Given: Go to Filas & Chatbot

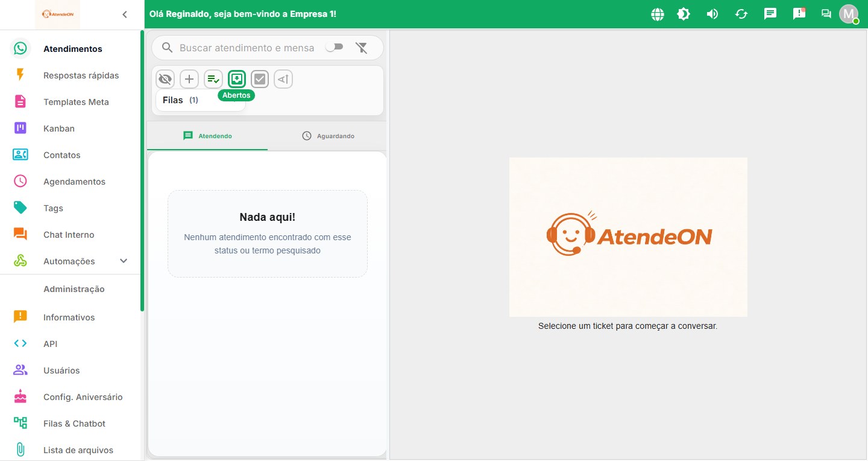Looking at the screenshot, I should [71, 424].
